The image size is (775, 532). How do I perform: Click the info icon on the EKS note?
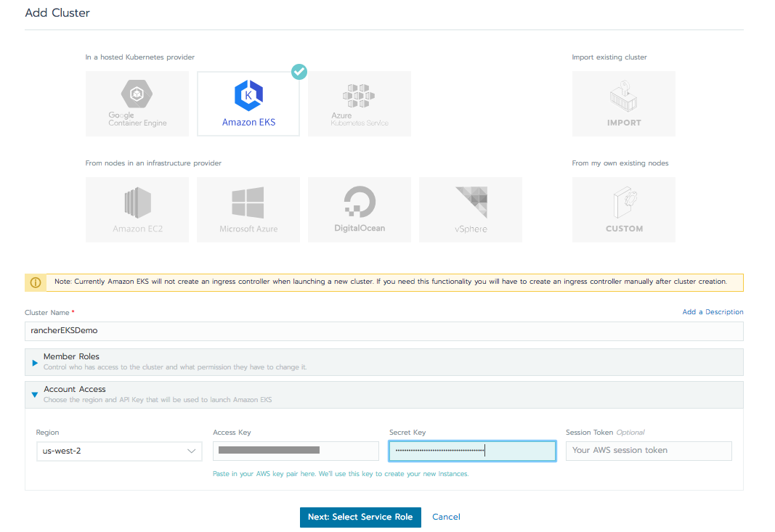pyautogui.click(x=35, y=282)
